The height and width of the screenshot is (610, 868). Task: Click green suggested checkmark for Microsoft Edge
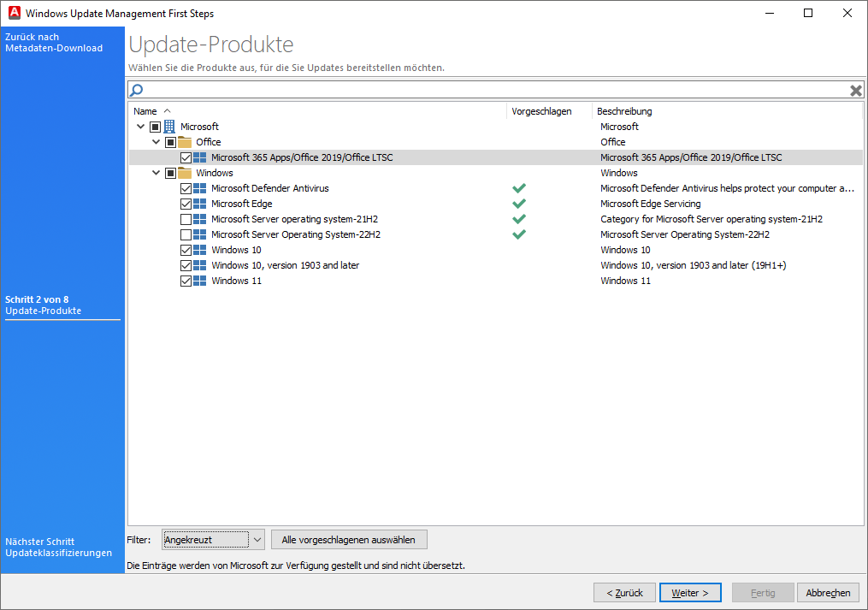519,204
